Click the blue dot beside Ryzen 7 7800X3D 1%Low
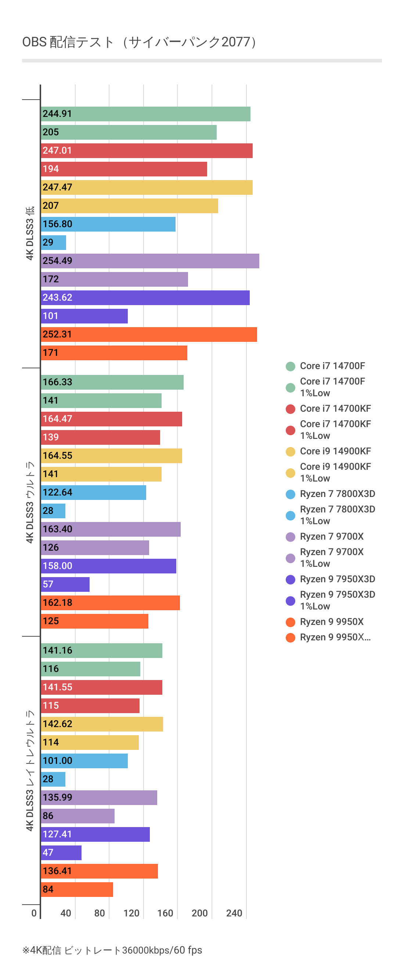The image size is (404, 980). pos(291,515)
